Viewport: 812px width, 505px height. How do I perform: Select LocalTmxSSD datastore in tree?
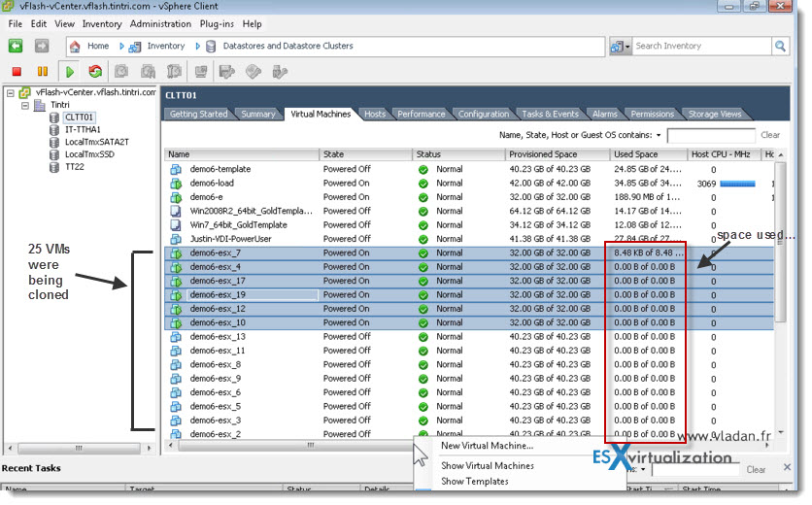89,154
